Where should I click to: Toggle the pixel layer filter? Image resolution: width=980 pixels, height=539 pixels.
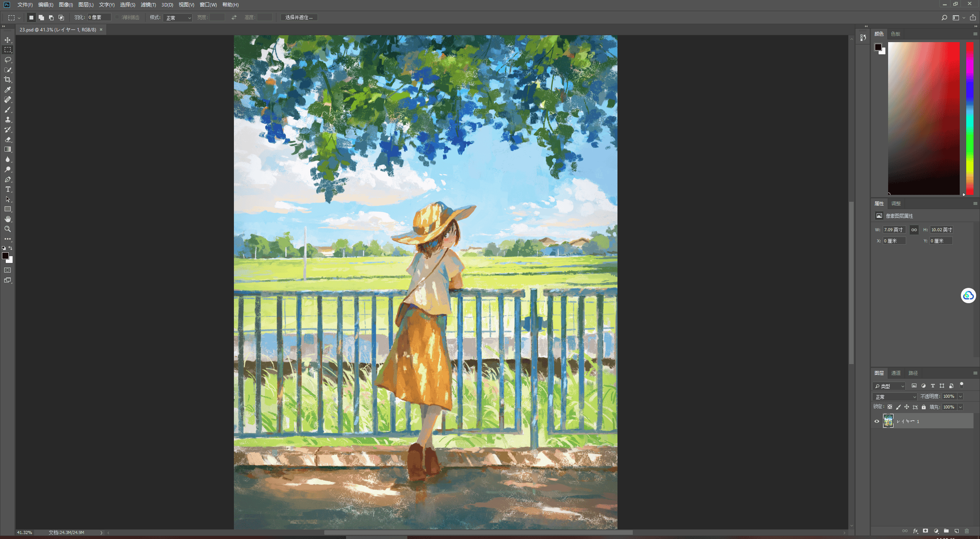[914, 386]
